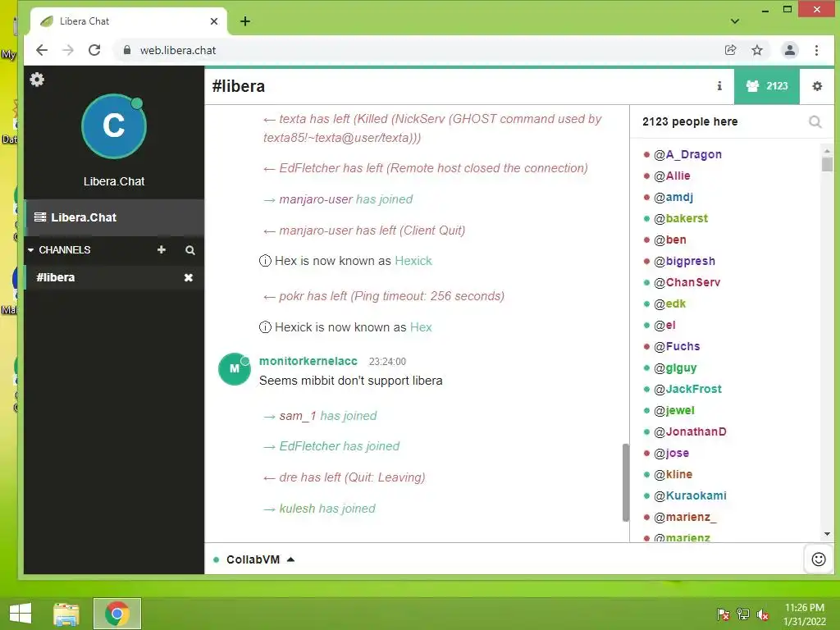Click the web.libera.chat address bar
Screen dimensions: 840x630
click(418, 50)
